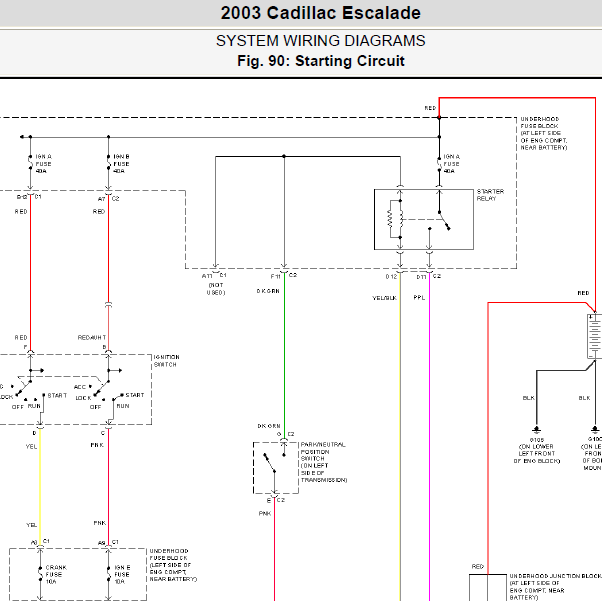Click the "IGN E FUSE 10A" label

point(122,574)
